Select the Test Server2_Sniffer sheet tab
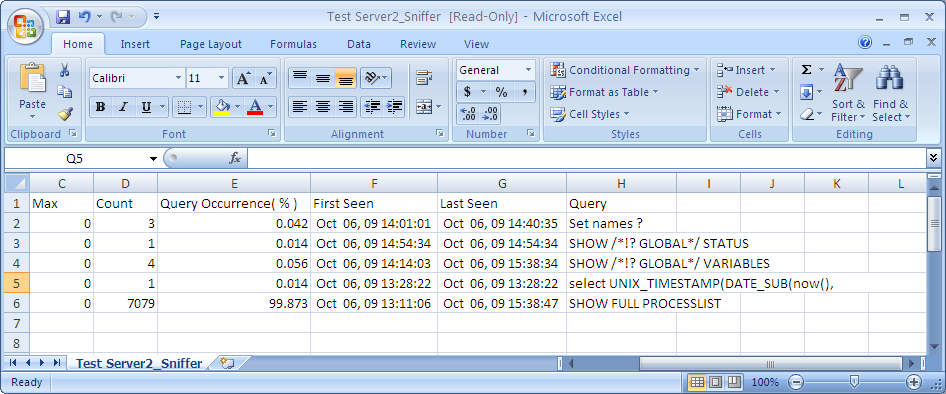946x394 pixels. pyautogui.click(x=139, y=363)
